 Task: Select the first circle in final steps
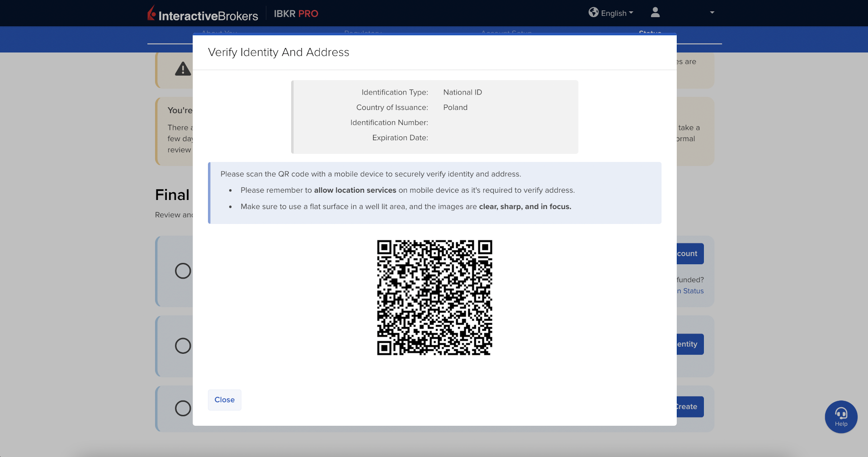(183, 271)
